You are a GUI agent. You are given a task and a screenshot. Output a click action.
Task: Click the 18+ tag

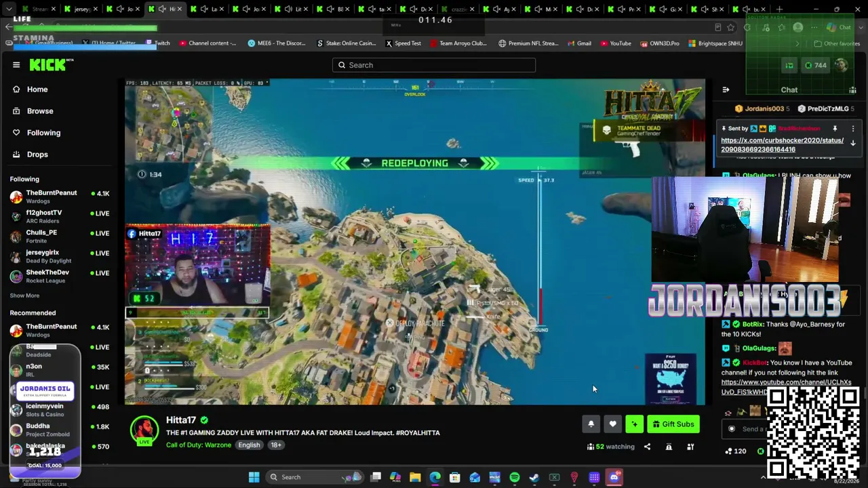(276, 445)
